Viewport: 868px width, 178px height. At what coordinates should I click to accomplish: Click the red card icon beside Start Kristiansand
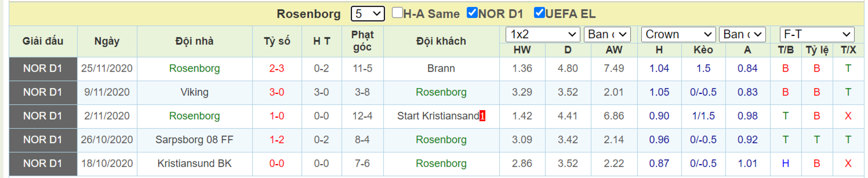482,116
